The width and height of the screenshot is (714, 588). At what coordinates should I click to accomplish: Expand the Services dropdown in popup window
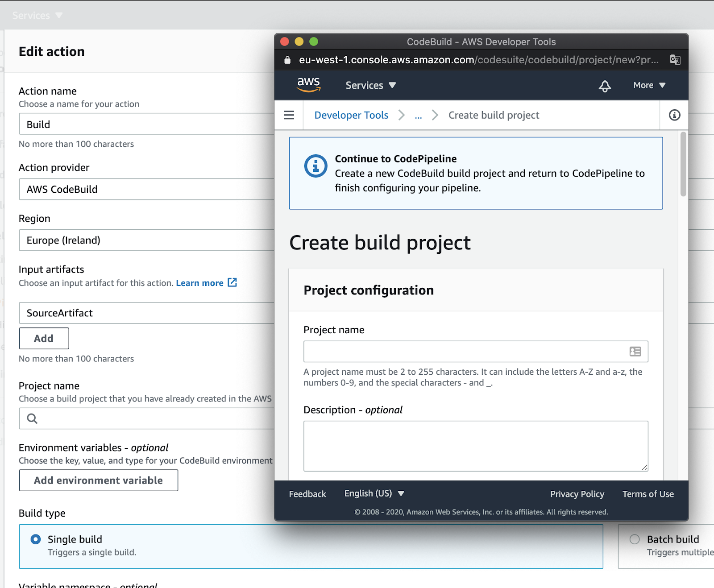pos(370,85)
